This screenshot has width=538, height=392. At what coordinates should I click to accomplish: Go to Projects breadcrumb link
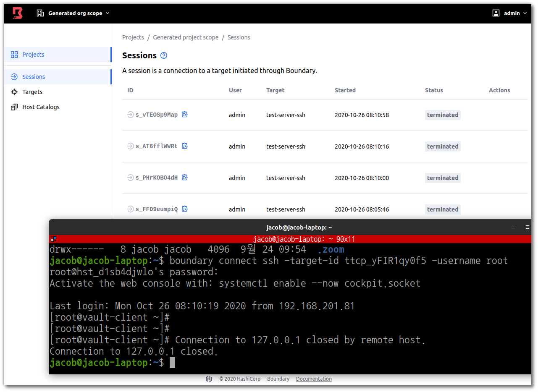[x=133, y=37]
